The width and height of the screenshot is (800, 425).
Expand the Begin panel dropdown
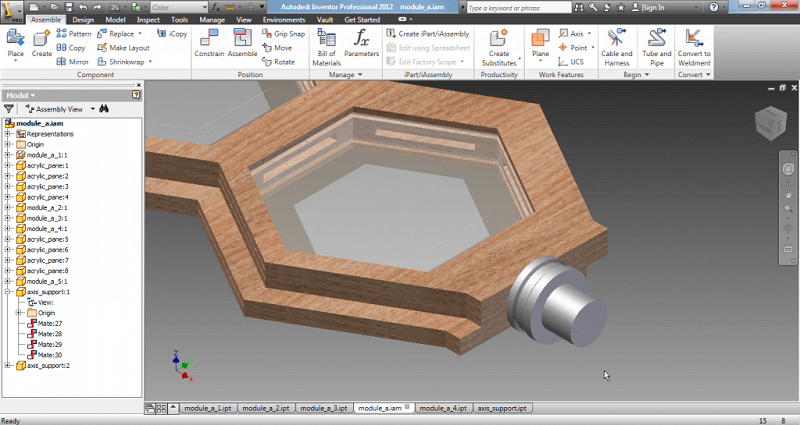click(x=636, y=74)
